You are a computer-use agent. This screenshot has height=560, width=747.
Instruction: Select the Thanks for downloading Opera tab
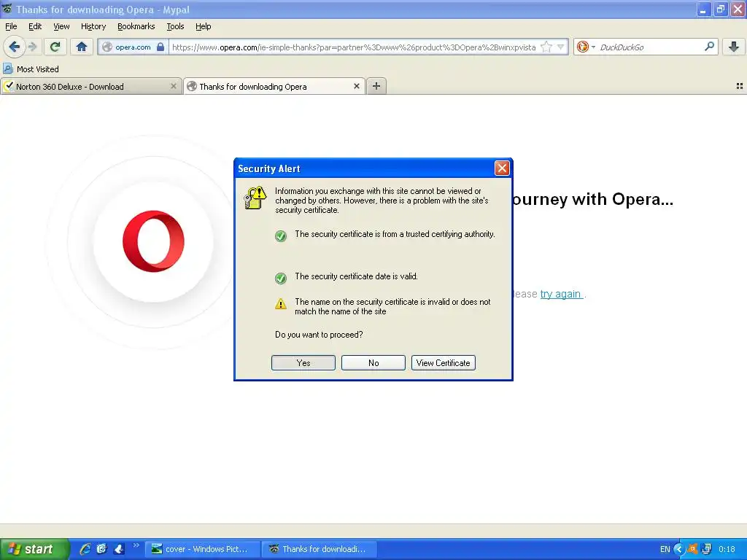(274, 86)
